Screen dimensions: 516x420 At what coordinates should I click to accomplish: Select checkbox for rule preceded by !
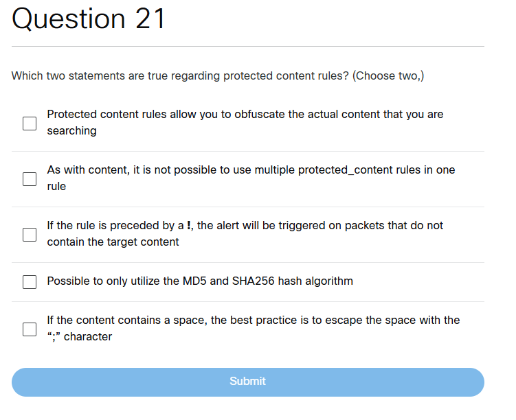click(x=30, y=235)
